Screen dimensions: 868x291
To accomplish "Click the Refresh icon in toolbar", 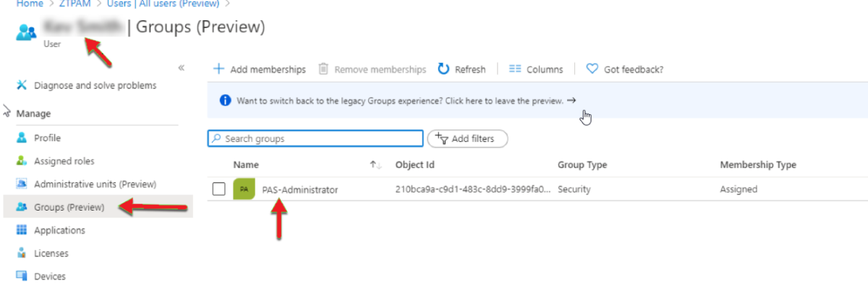I will (x=444, y=69).
